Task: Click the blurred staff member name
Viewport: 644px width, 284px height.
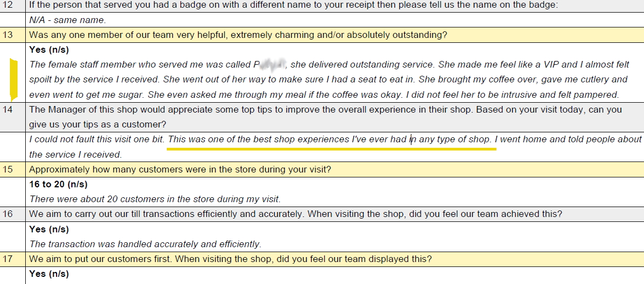Action: 270,65
